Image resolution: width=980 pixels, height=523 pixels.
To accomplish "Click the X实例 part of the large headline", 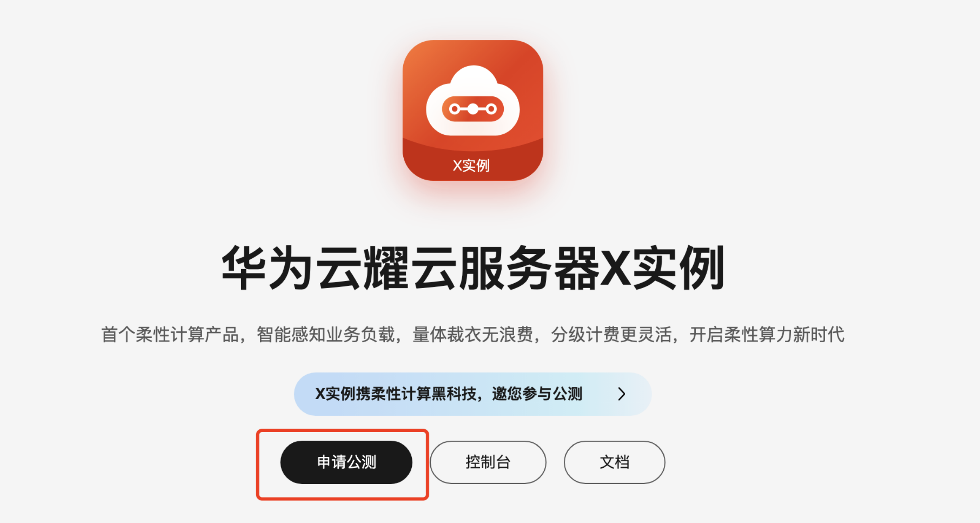I will click(x=663, y=268).
